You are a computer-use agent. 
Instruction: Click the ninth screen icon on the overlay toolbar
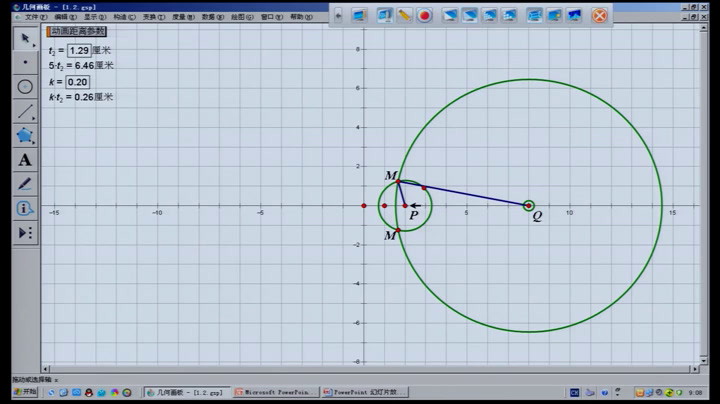[534, 16]
